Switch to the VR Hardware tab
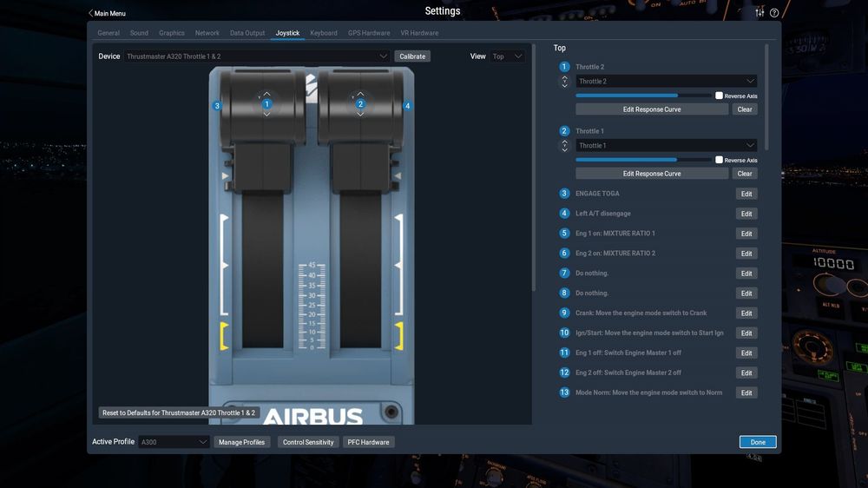This screenshot has height=488, width=868. (x=419, y=33)
